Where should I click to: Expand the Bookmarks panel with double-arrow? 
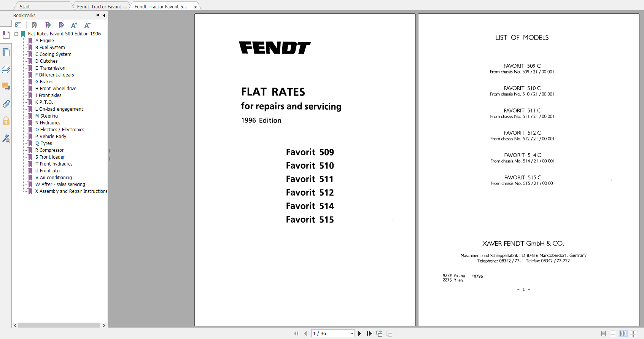(x=98, y=15)
